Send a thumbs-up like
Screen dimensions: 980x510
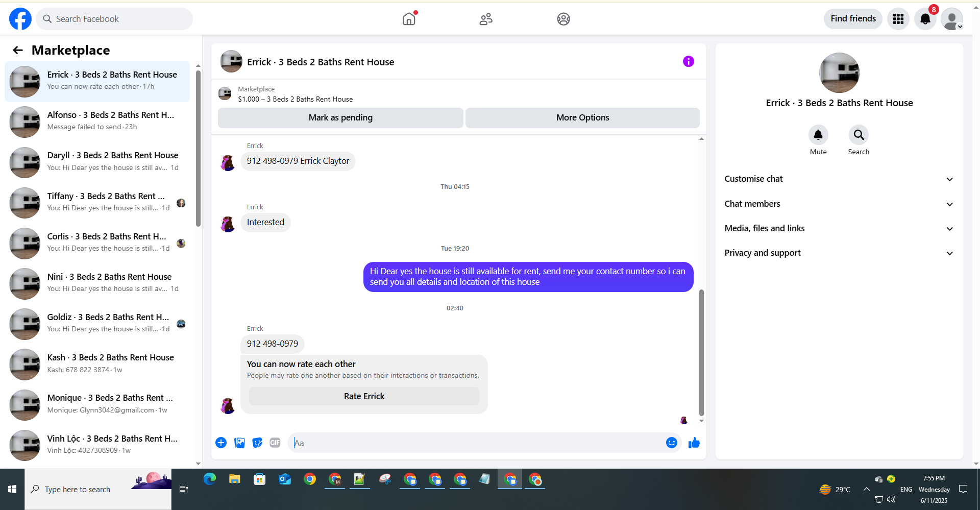click(694, 443)
